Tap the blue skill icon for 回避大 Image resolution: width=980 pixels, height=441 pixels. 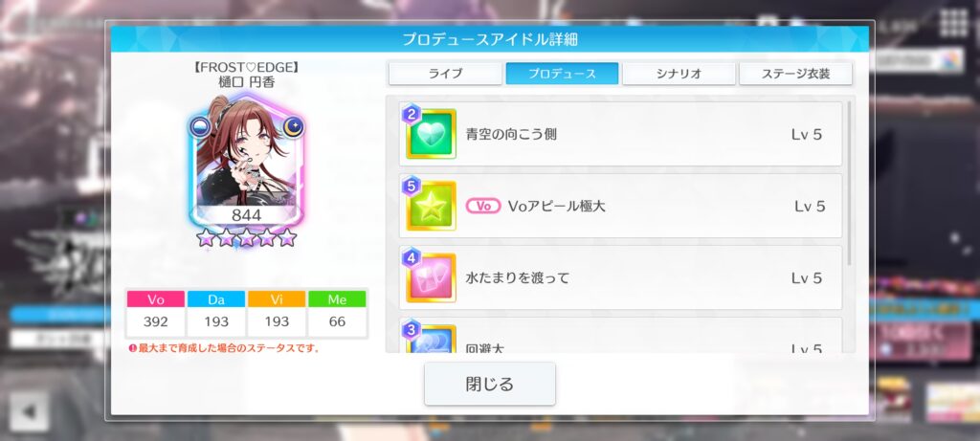point(431,339)
